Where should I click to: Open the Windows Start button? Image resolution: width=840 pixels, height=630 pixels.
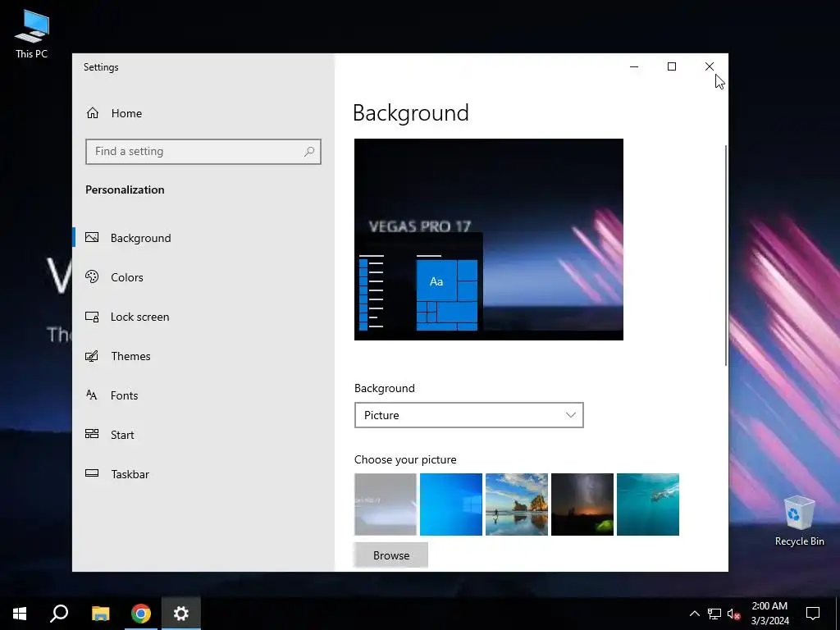[20, 614]
